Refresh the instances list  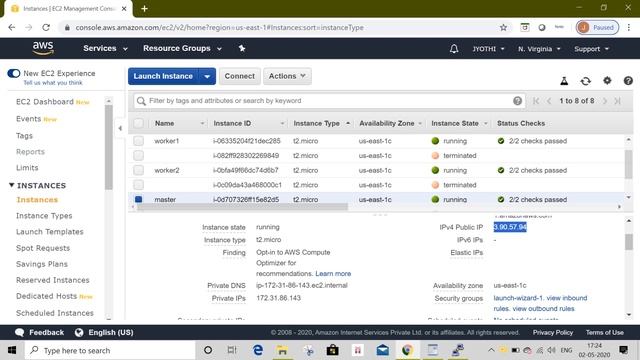pyautogui.click(x=586, y=81)
